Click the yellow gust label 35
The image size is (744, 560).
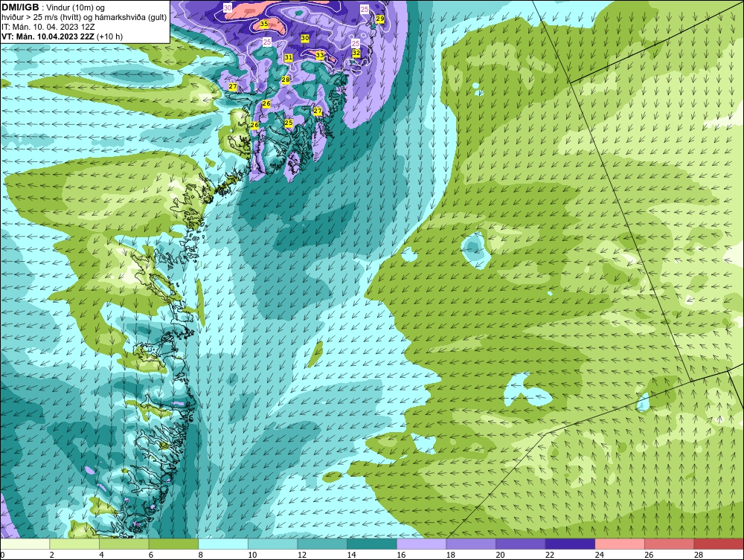coord(264,24)
